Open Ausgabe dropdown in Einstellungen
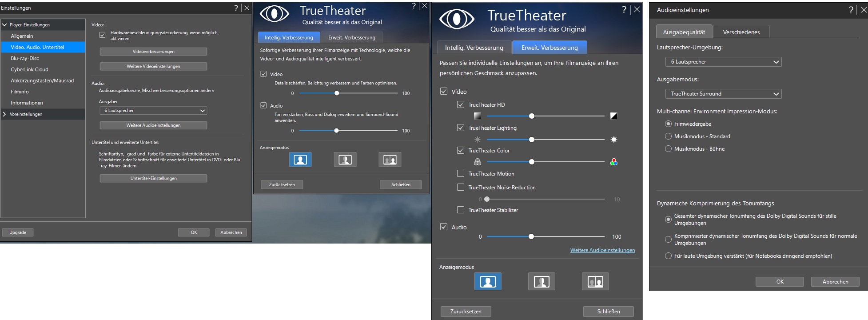Viewport: 868px width, 320px height. tap(154, 110)
